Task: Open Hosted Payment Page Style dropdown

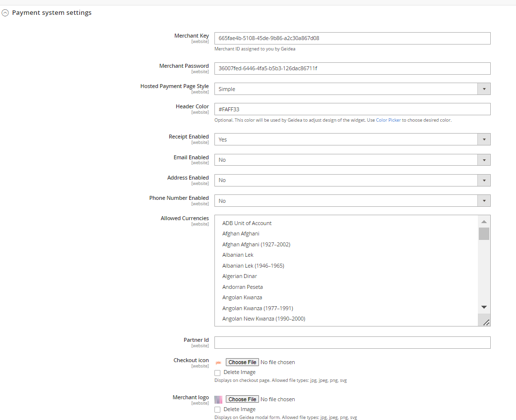Action: [352, 89]
